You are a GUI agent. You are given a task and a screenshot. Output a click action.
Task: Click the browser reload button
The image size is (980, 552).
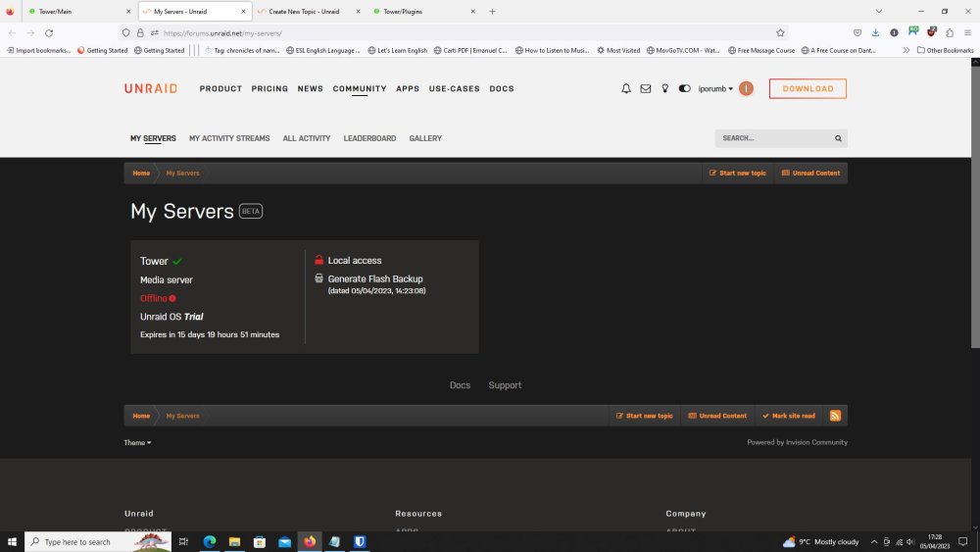click(x=49, y=33)
